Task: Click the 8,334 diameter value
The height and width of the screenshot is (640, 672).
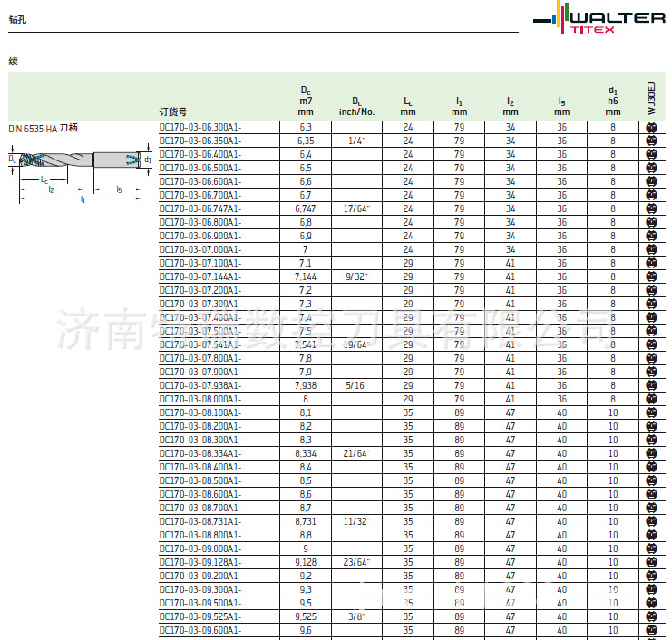Action: (305, 453)
